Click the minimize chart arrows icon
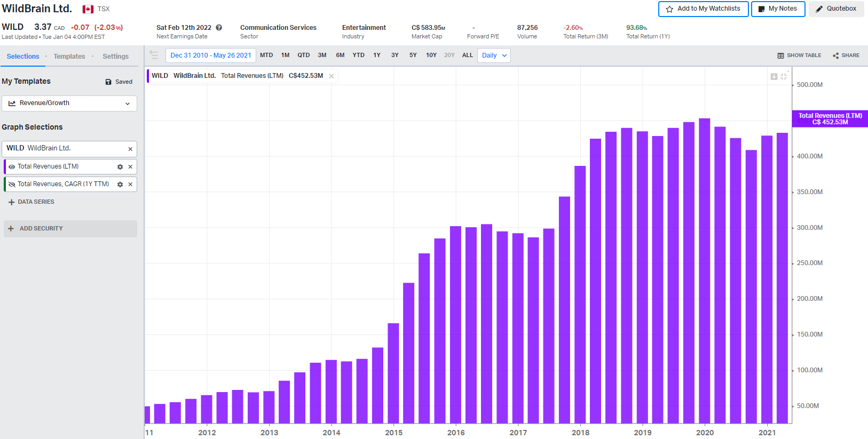The image size is (868, 439). point(784,77)
